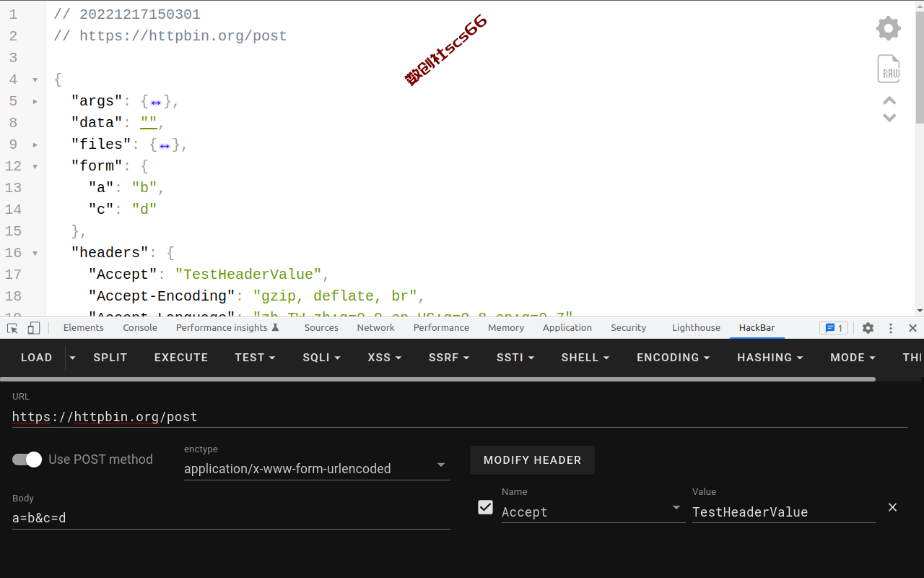Open the issues counter badge
Screen dimensions: 924x578
(x=834, y=328)
